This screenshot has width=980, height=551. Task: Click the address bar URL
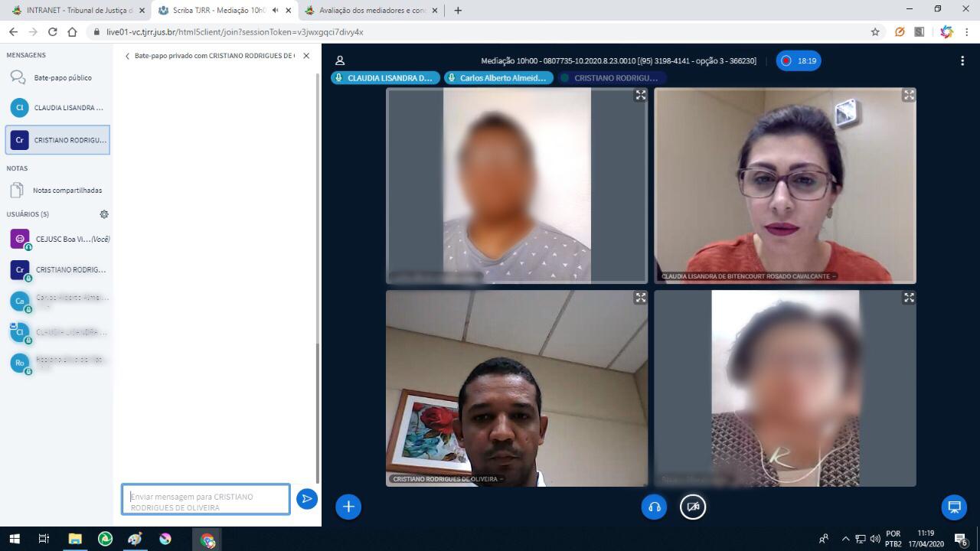[235, 32]
